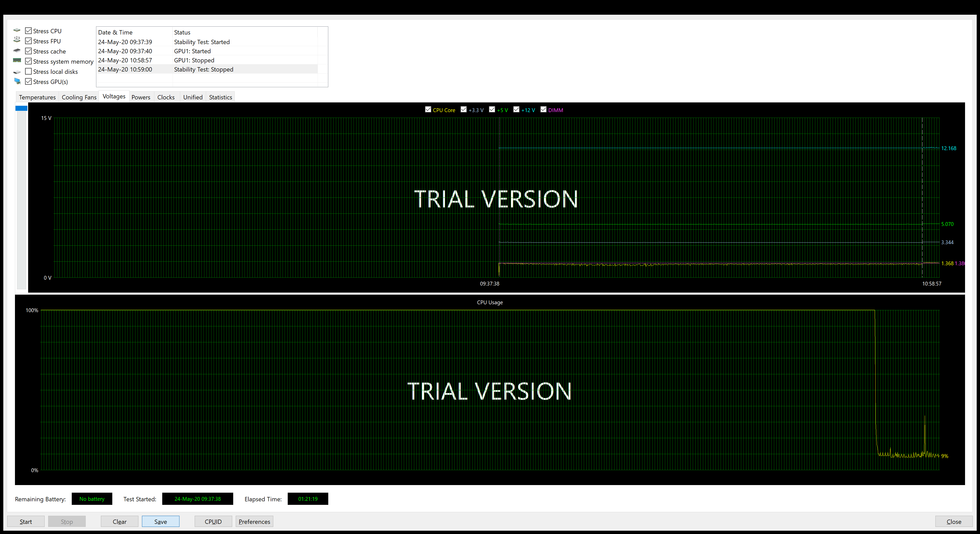
Task: Toggle the DIMM voltage graph checkbox
Action: 543,110
